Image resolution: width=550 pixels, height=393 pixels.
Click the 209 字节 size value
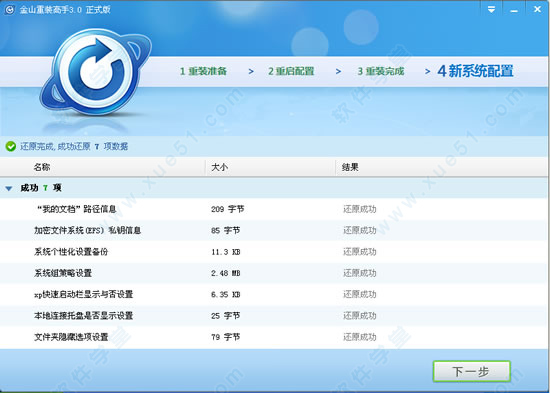pos(228,209)
